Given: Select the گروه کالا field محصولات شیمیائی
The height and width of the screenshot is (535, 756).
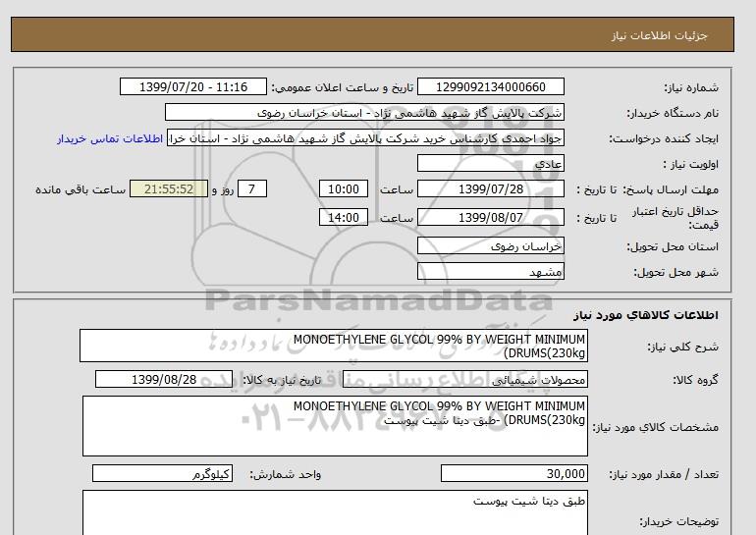Looking at the screenshot, I should [x=491, y=380].
